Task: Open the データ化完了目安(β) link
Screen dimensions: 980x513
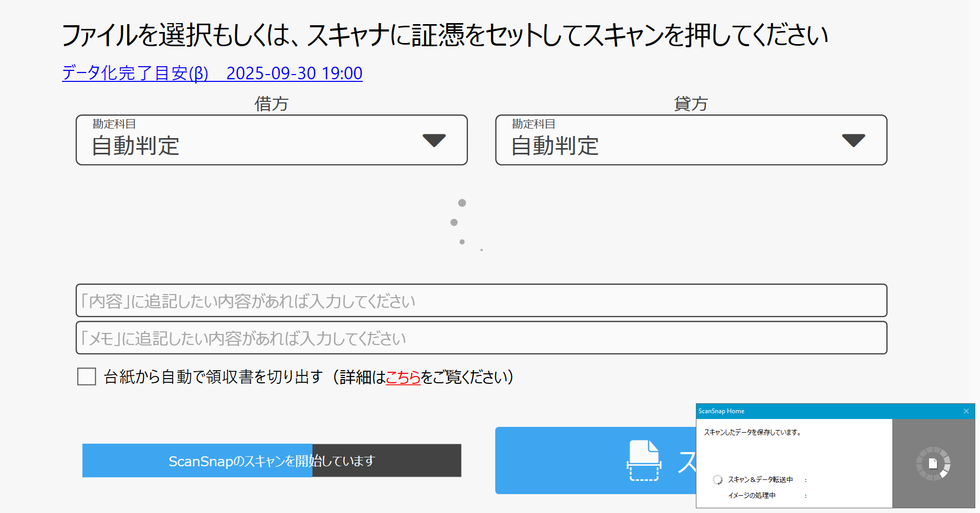Action: 212,73
